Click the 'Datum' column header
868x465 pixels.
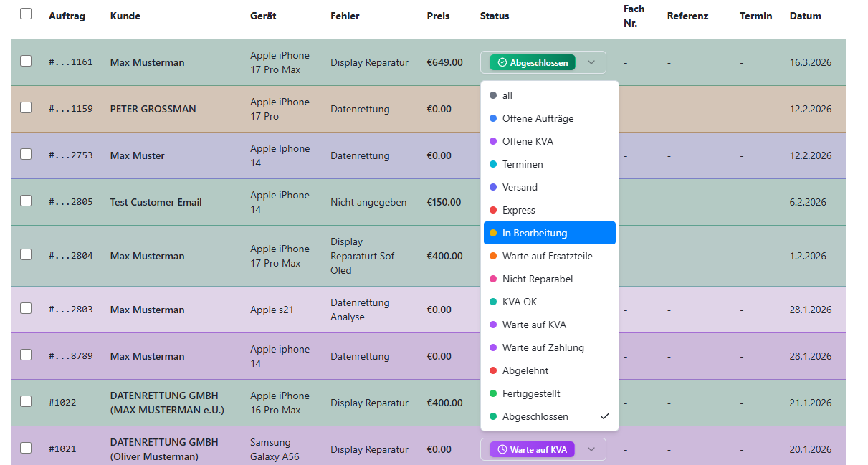tap(806, 16)
